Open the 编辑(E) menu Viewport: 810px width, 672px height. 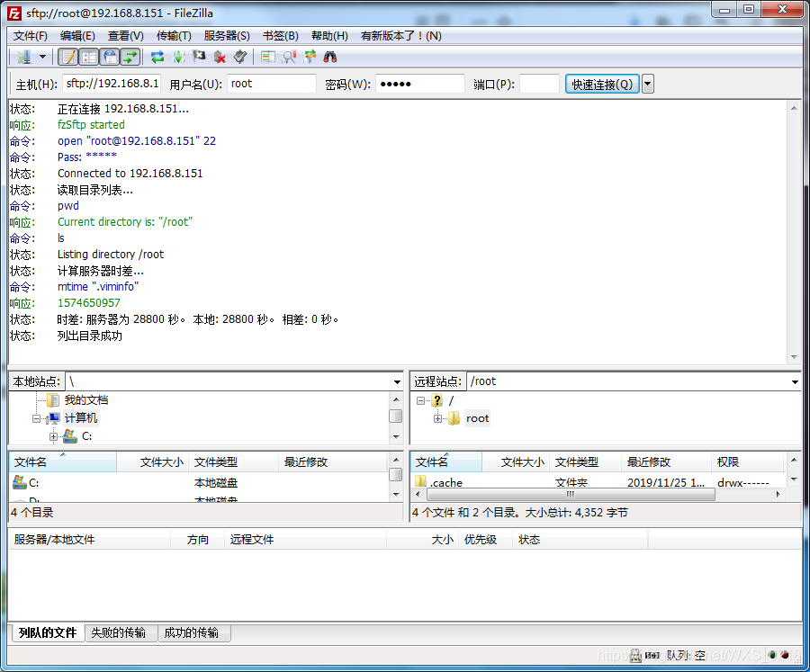tap(77, 36)
